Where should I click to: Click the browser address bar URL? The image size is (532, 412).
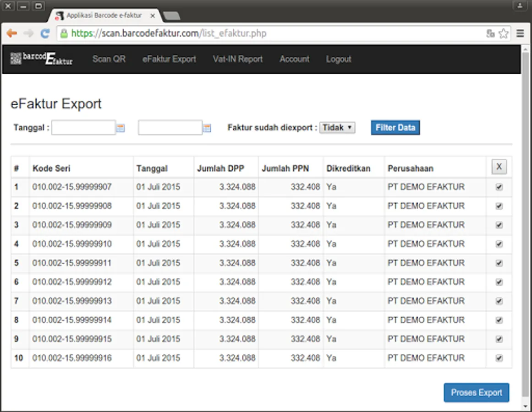point(169,33)
